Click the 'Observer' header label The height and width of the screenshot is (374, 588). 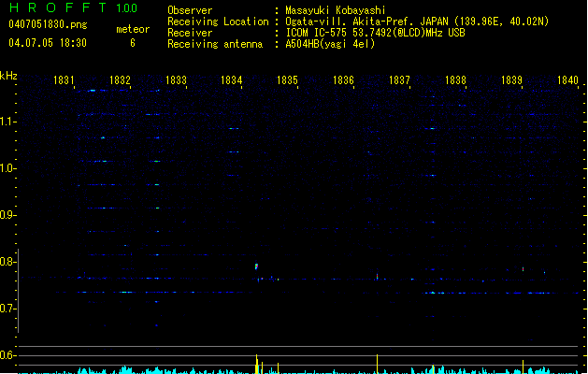[190, 10]
